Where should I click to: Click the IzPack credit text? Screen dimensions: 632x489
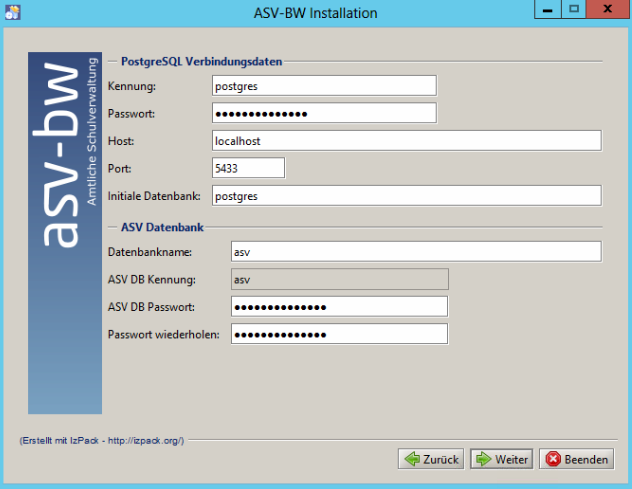tap(100, 439)
